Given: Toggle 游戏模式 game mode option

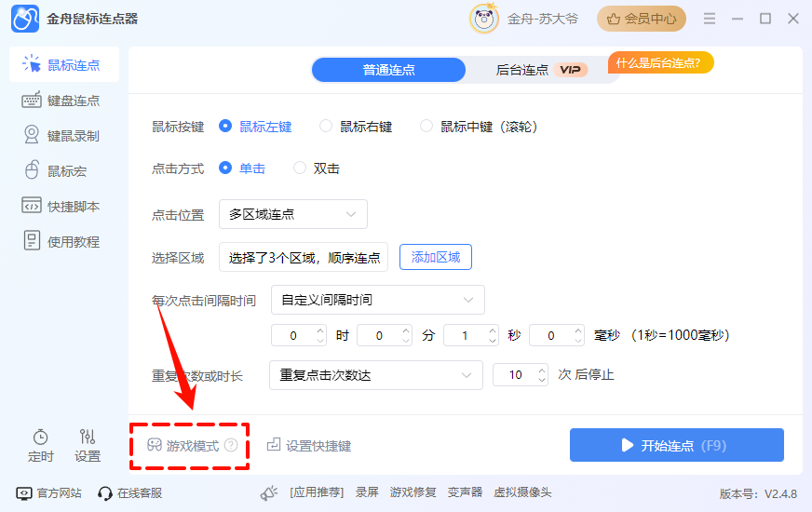Looking at the screenshot, I should click(x=183, y=445).
